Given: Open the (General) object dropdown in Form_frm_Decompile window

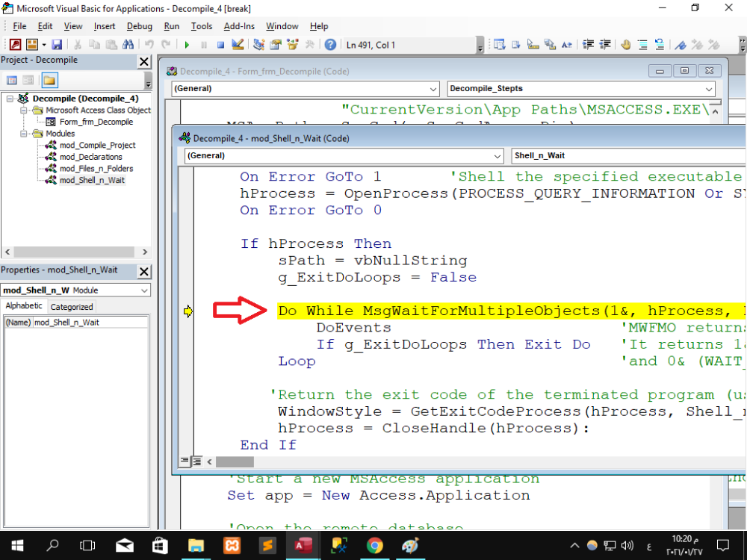Looking at the screenshot, I should point(433,89).
